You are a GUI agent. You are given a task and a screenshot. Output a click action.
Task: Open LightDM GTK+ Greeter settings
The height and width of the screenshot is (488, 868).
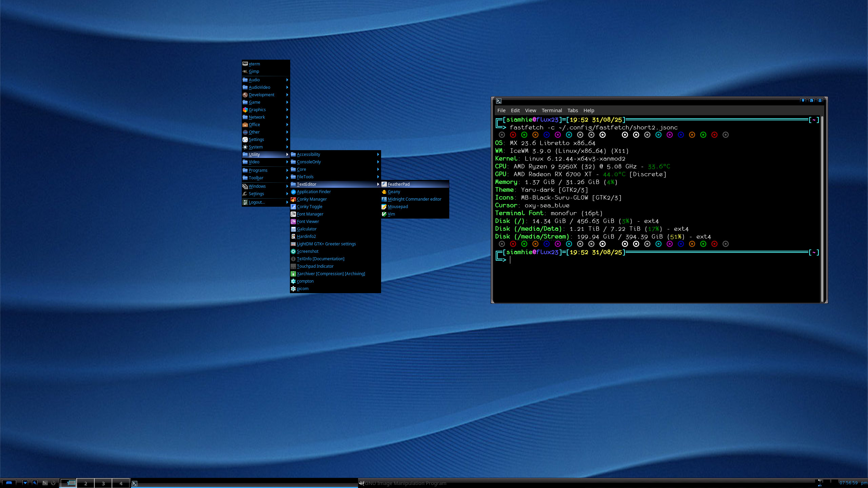[x=335, y=244]
